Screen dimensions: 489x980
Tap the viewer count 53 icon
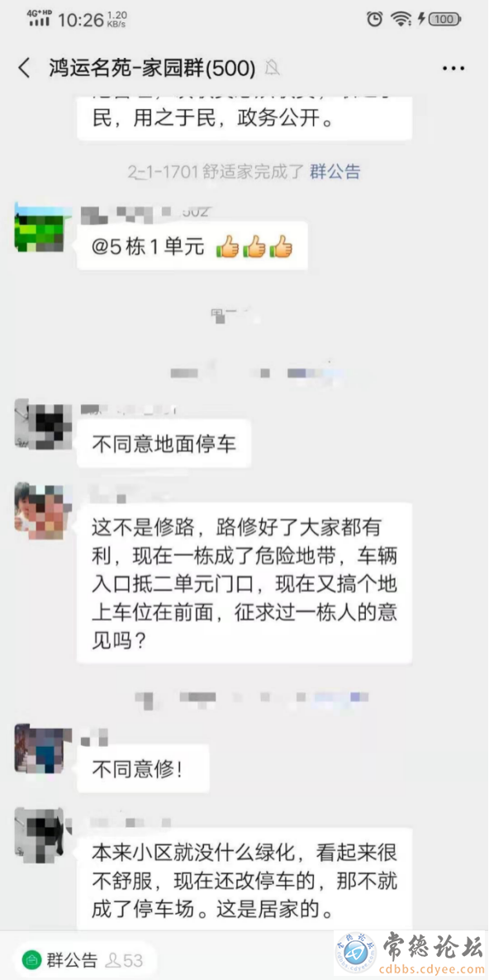coord(124,959)
